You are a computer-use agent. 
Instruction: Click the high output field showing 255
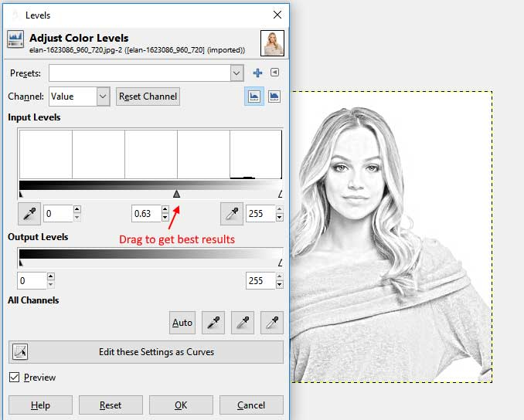(x=260, y=280)
